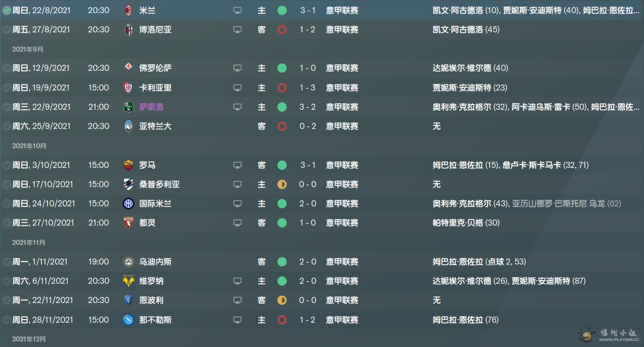Open the 3 - 1 score against 罗马
The image size is (644, 347).
[308, 165]
